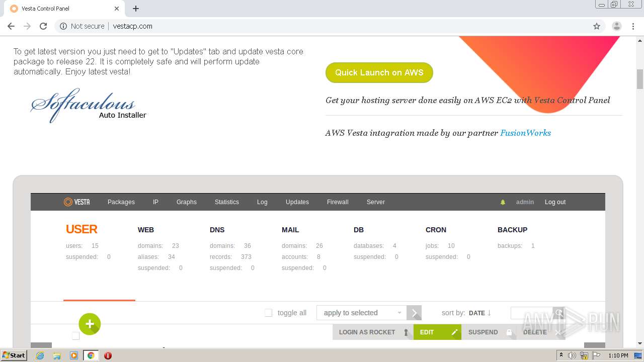Click DELETE user button
This screenshot has height=362, width=644.
[x=541, y=332]
